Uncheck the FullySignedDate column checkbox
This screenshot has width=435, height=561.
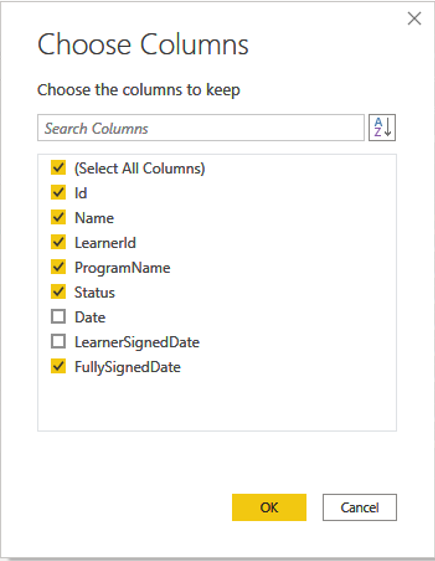[58, 366]
